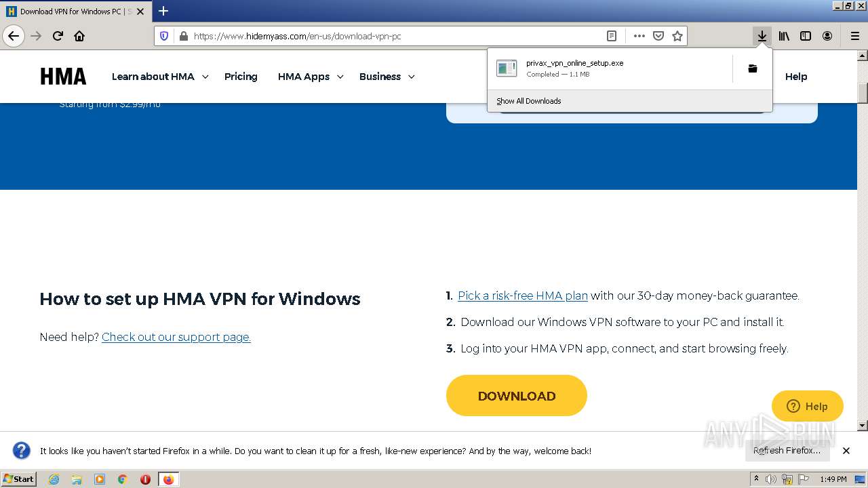
Task: Click page scrollbar down arrow
Action: [863, 426]
